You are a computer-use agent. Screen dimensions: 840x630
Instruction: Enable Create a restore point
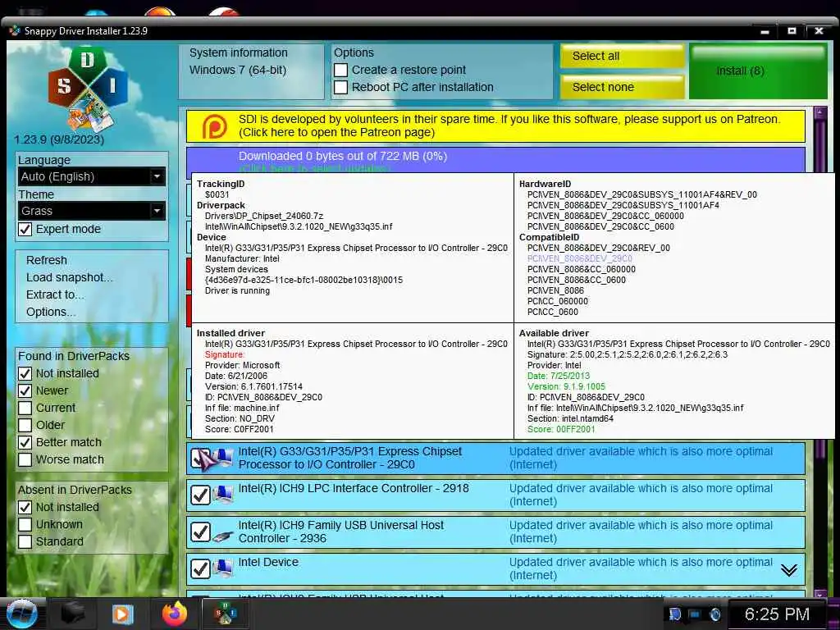[x=340, y=71]
